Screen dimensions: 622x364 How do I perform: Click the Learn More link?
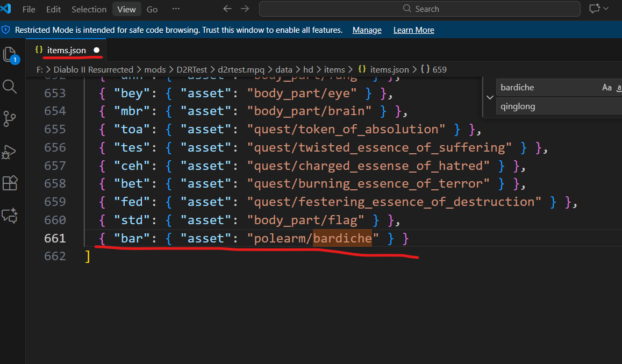coord(413,30)
